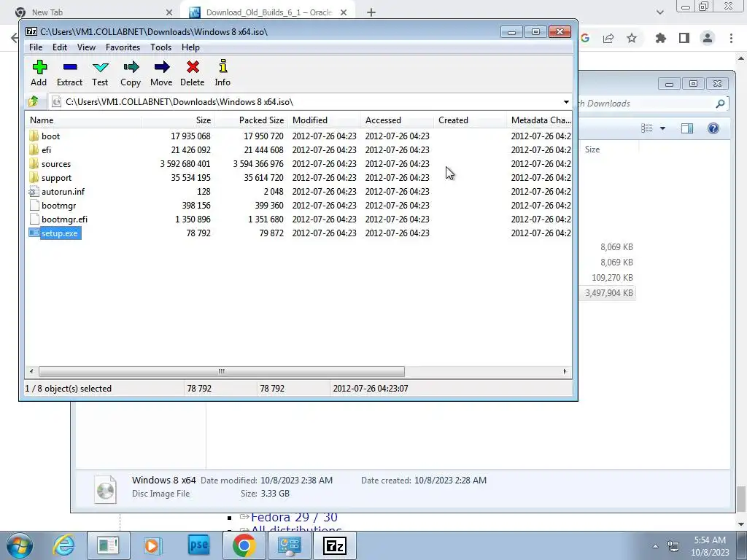
Task: Select the sources folder icon
Action: 34,163
